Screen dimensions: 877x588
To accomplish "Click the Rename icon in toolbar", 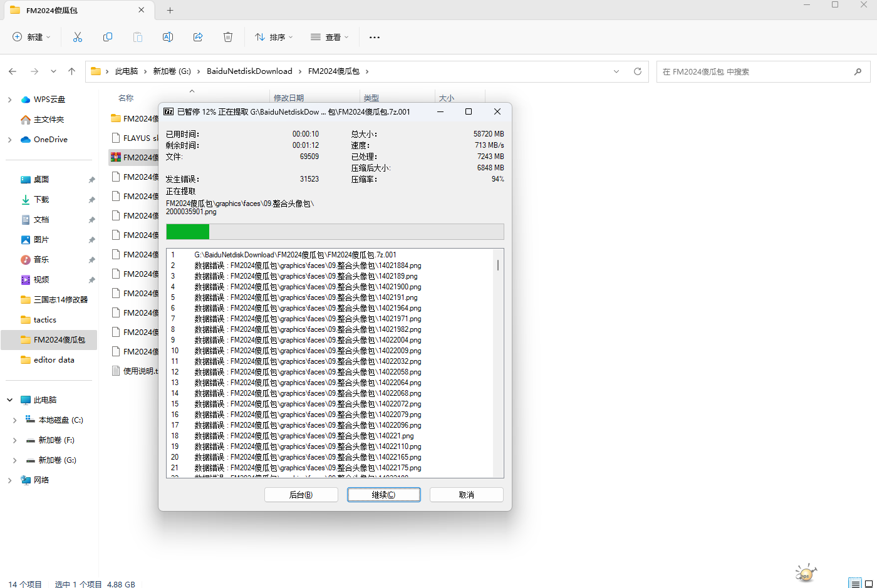I will coord(168,38).
